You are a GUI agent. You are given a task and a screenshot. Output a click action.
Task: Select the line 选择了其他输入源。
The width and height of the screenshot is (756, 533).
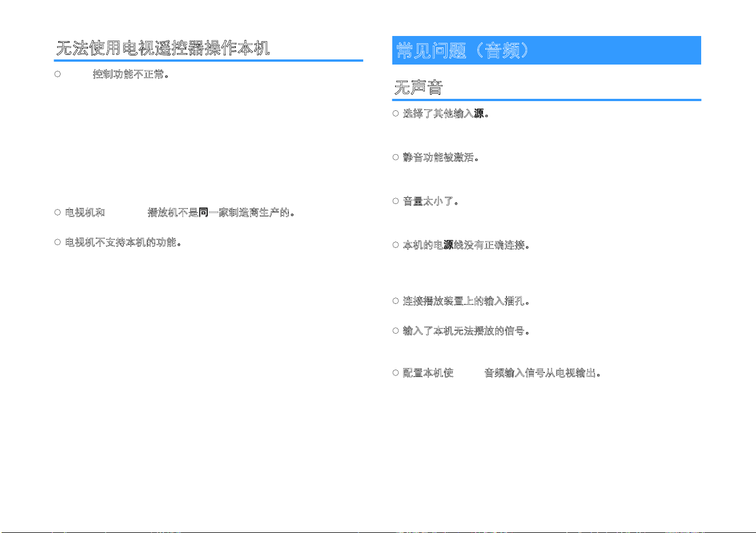[445, 114]
